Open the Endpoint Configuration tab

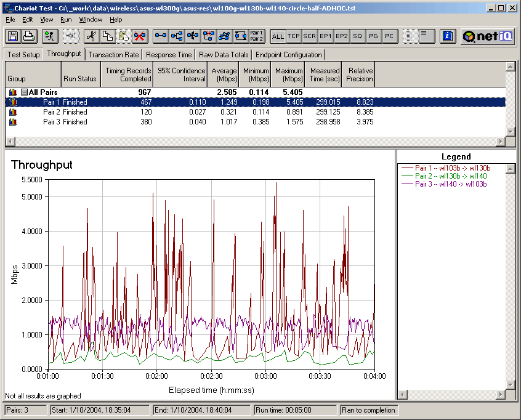click(289, 55)
